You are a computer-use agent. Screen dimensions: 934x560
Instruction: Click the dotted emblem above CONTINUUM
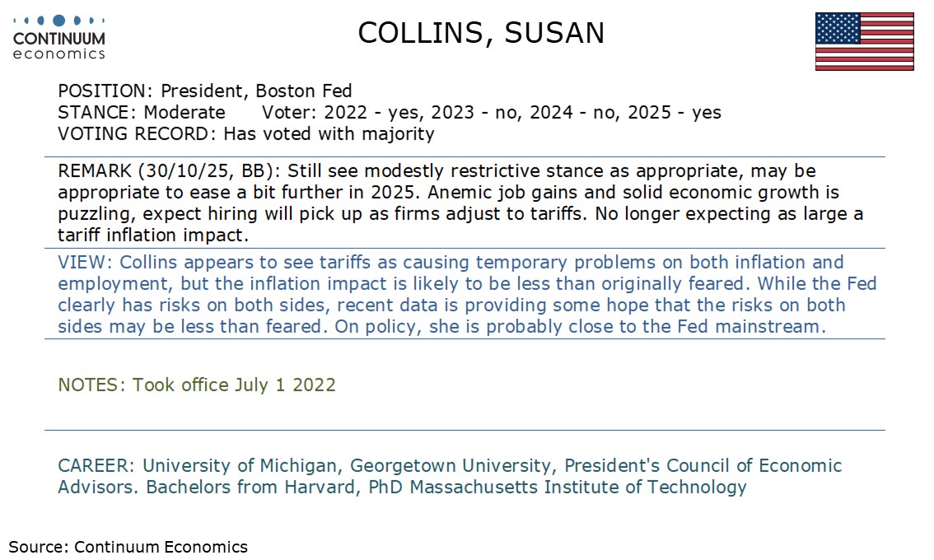pos(59,21)
